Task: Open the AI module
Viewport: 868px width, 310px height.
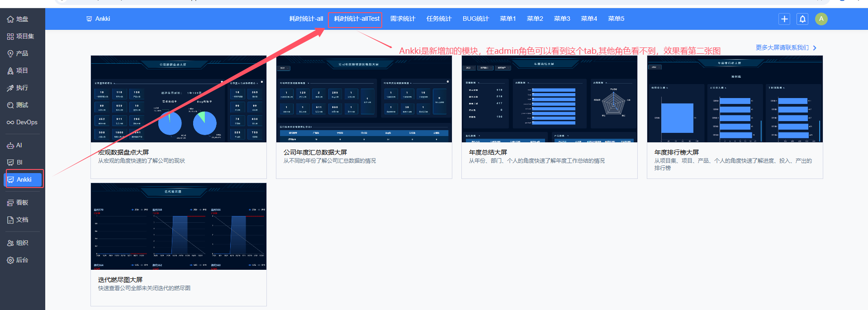Action: point(14,145)
